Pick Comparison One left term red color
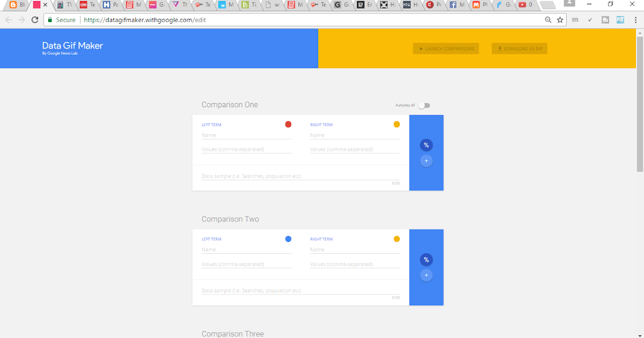 [x=288, y=124]
